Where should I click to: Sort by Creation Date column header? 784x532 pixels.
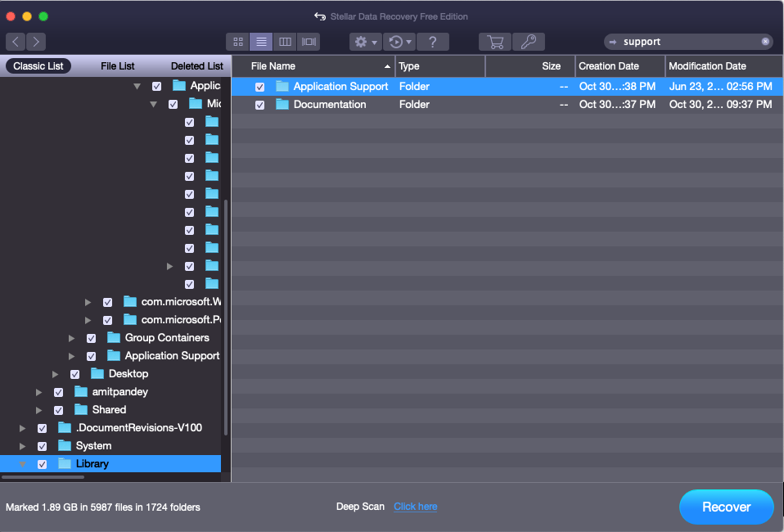pyautogui.click(x=620, y=66)
